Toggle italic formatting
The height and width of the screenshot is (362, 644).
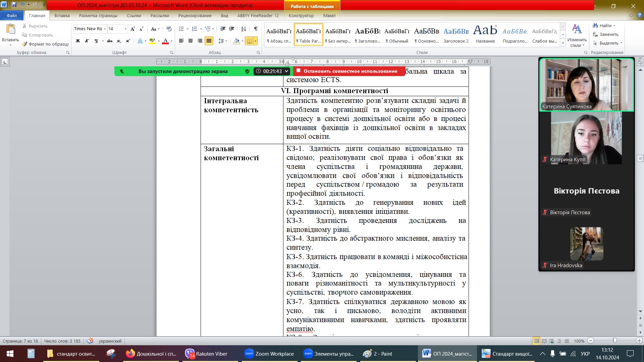(x=87, y=41)
